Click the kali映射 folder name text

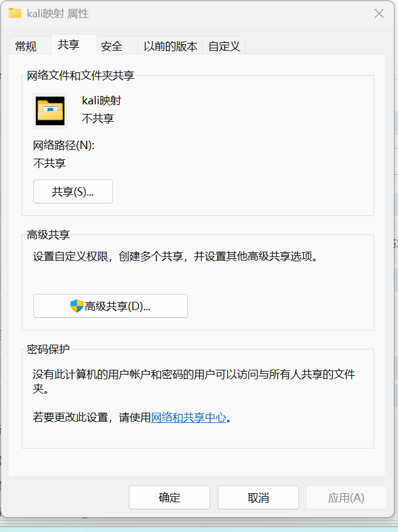point(101,100)
